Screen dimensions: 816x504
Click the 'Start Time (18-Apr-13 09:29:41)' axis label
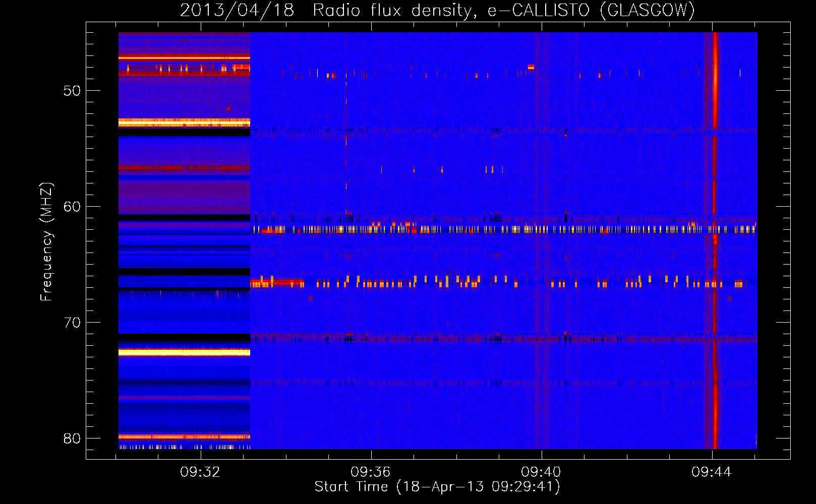tap(437, 487)
